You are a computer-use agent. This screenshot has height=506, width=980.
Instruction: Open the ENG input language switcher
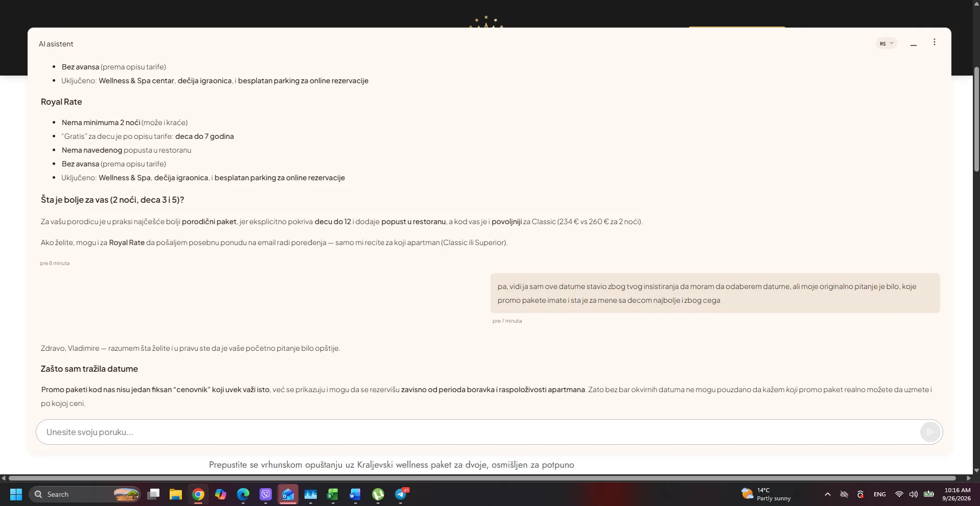[880, 494]
